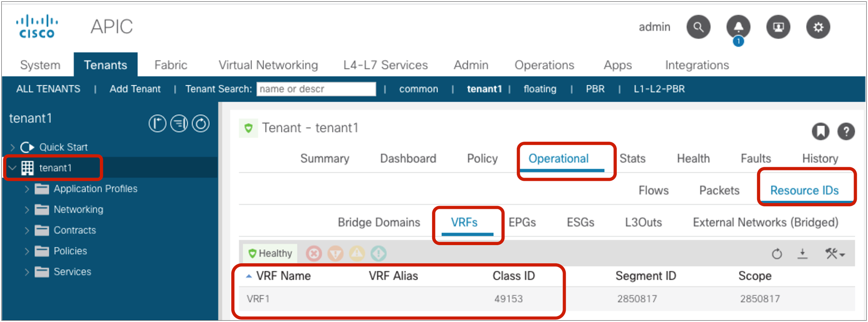Open the common tenant link
868x322 pixels.
pos(419,89)
